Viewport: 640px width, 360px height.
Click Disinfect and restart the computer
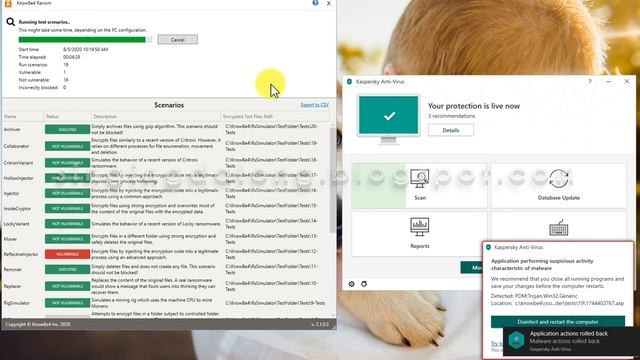tap(558, 322)
